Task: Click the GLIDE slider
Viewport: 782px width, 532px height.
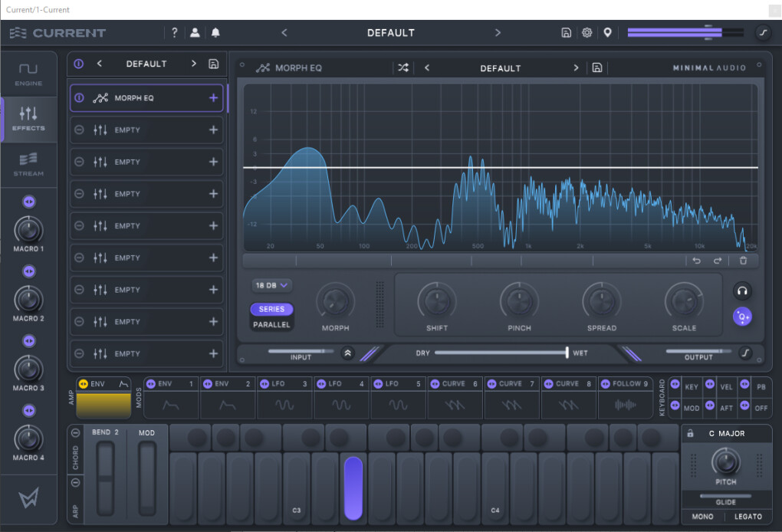Action: (725, 496)
